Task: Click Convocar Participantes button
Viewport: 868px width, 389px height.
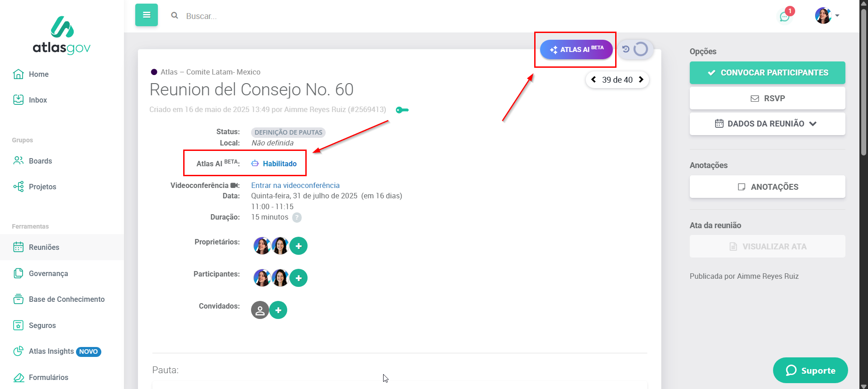Action: (767, 73)
